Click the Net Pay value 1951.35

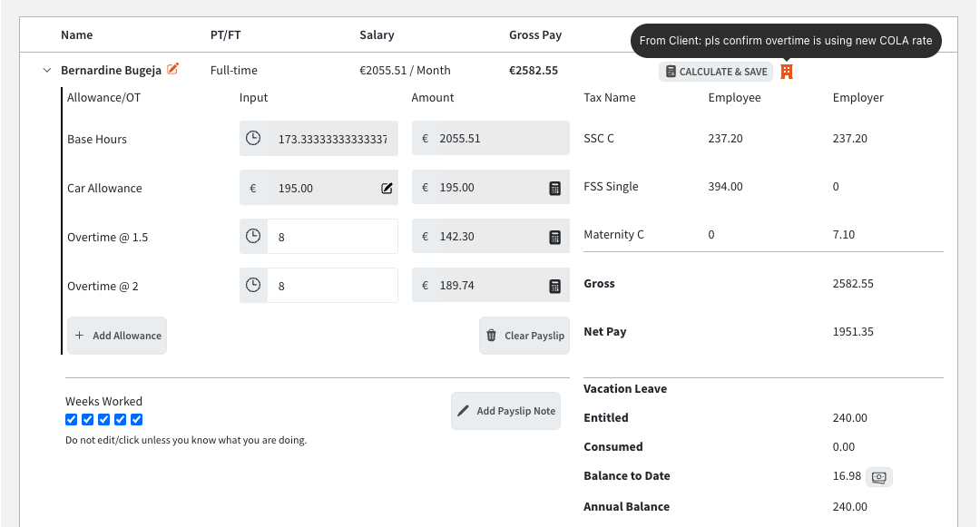pos(853,332)
